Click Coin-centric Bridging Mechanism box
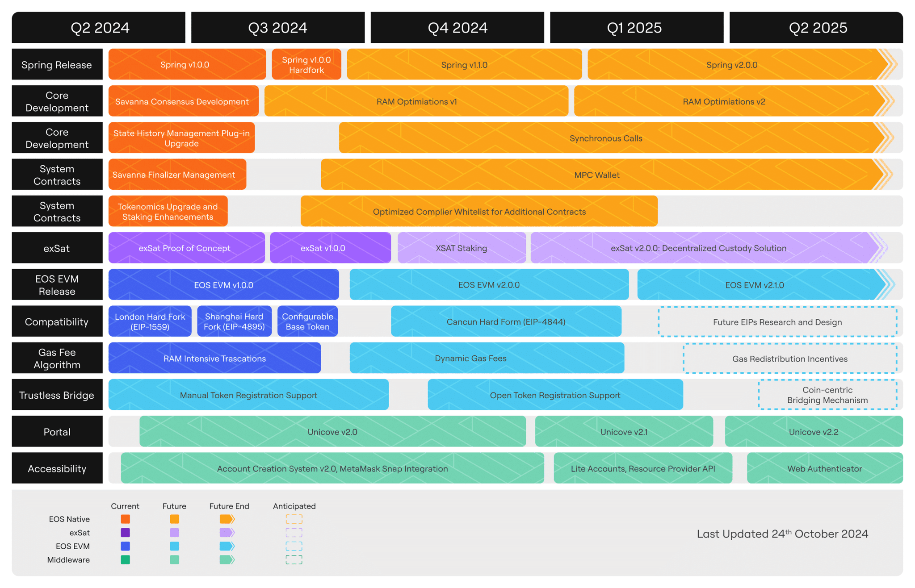This screenshot has height=588, width=915. [x=827, y=395]
